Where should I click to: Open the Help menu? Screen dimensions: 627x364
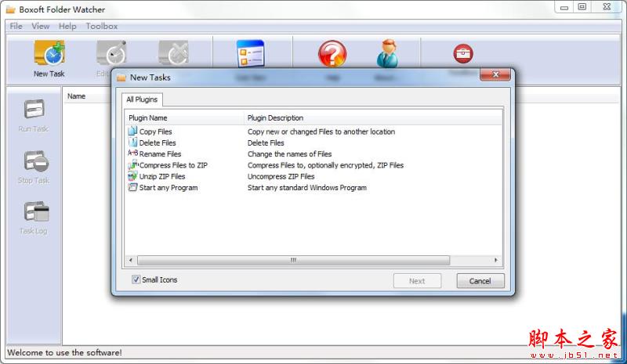tap(67, 26)
